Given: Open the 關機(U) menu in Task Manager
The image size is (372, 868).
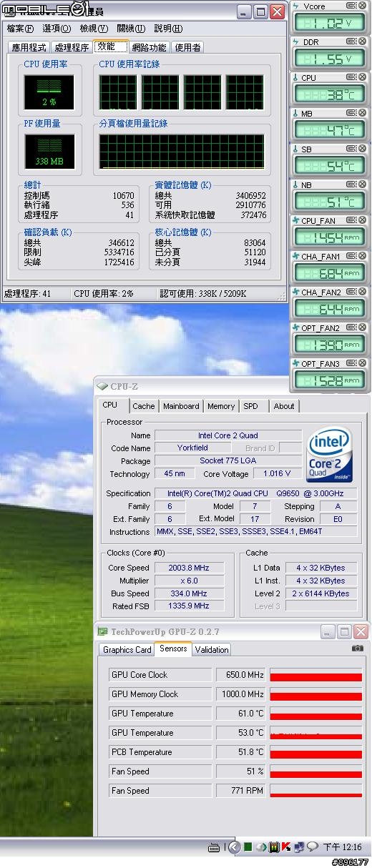Looking at the screenshot, I should (x=131, y=29).
